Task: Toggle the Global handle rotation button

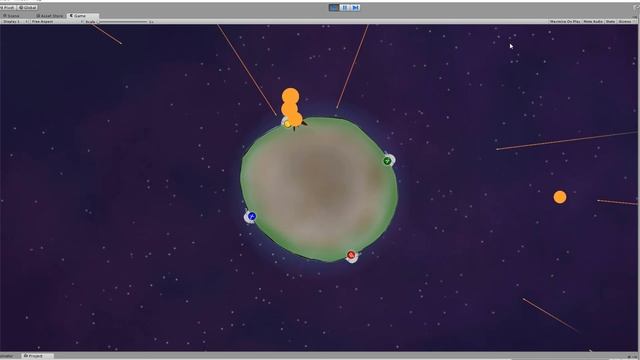Action: (x=27, y=7)
